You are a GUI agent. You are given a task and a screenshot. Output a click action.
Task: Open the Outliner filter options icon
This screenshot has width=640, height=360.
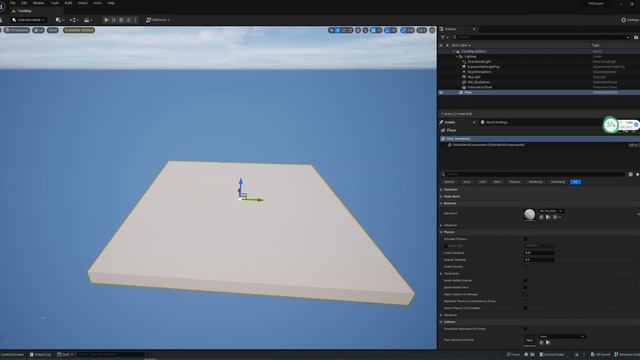444,37
